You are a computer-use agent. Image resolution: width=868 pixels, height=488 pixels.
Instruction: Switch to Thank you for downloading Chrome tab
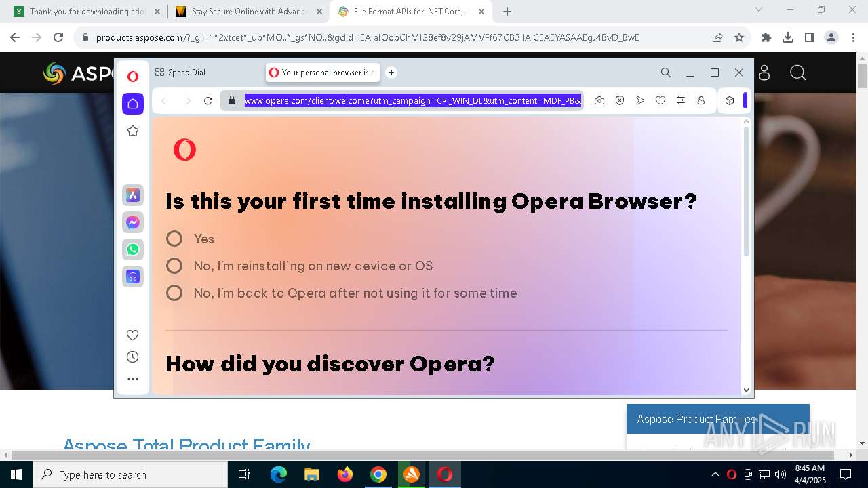coord(85,12)
